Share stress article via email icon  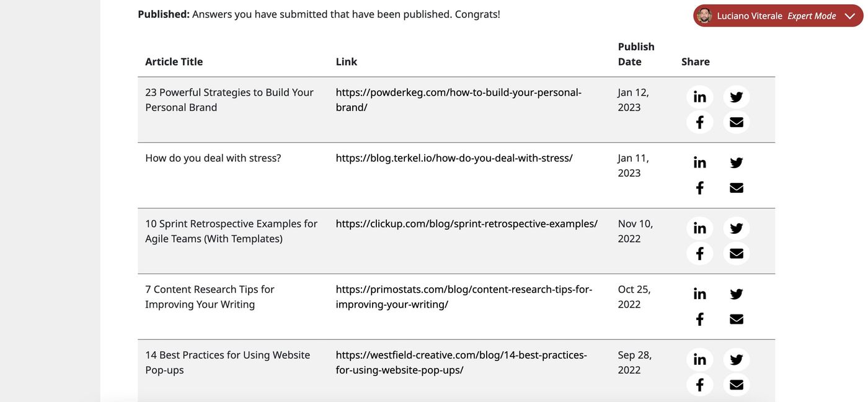[737, 188]
